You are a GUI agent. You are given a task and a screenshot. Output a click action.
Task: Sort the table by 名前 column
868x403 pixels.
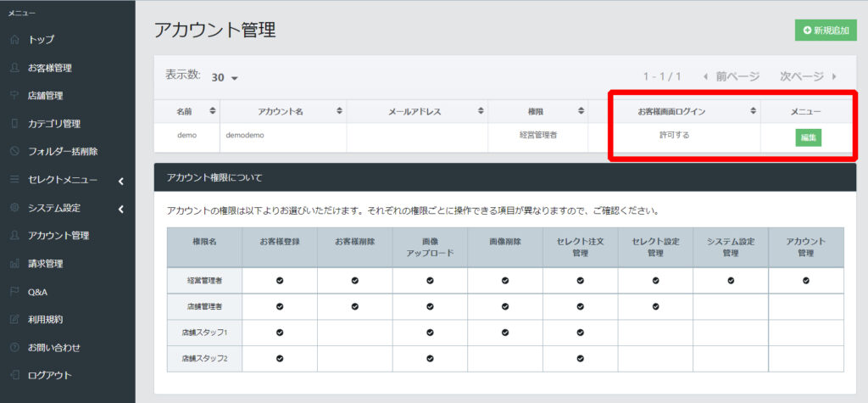coord(187,111)
